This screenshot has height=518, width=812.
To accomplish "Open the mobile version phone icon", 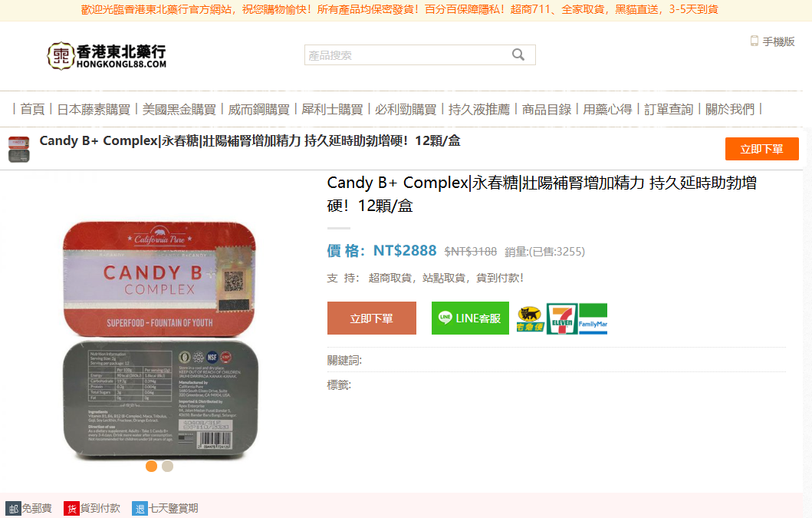I will point(754,41).
